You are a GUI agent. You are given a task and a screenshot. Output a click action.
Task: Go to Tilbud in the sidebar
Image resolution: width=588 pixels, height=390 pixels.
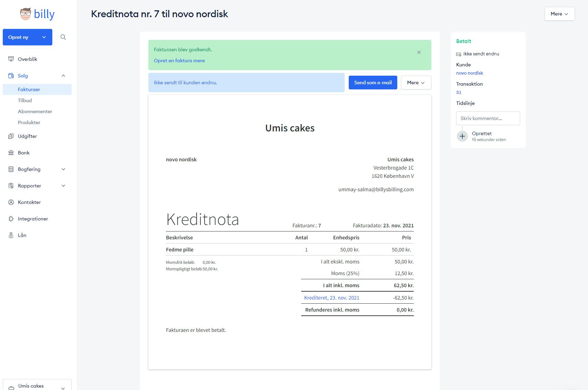click(25, 100)
